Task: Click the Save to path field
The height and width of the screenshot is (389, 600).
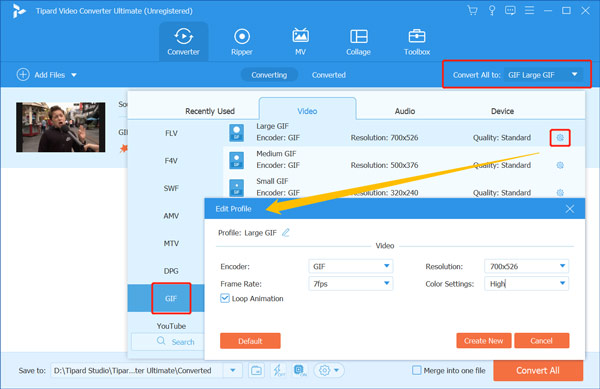Action: click(x=137, y=370)
